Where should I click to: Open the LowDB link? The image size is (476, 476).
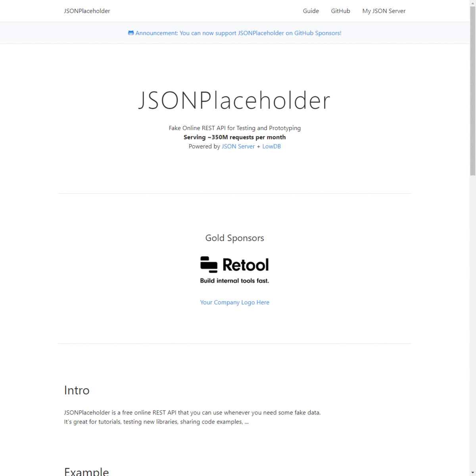(271, 146)
